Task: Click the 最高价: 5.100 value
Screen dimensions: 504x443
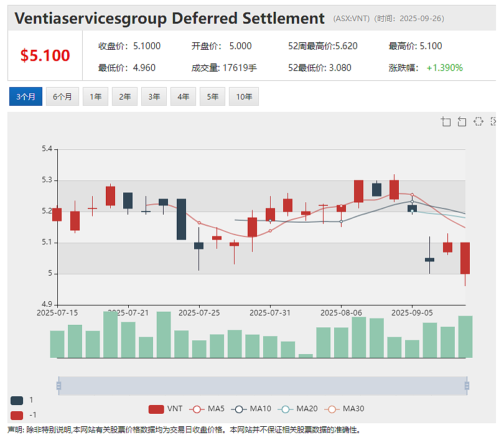Action: [x=415, y=46]
